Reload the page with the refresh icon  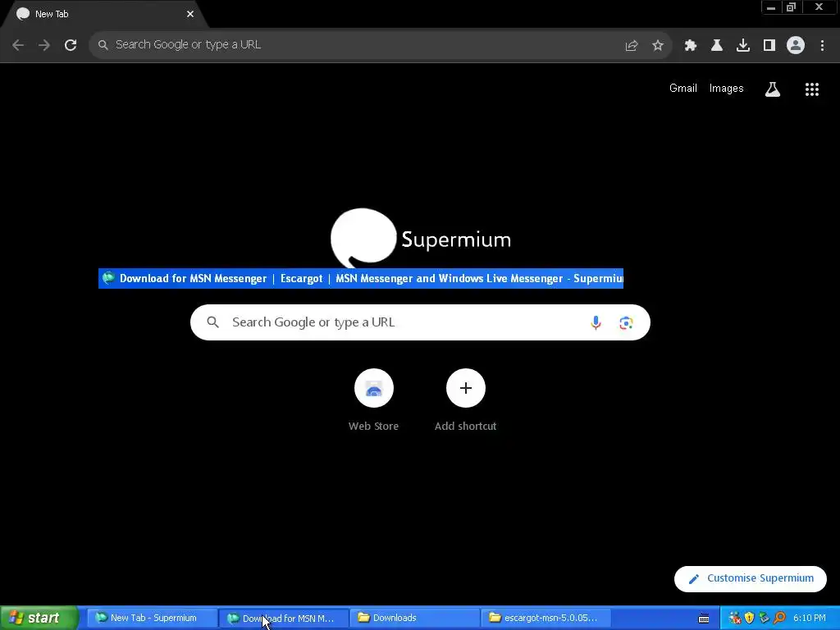click(x=71, y=45)
